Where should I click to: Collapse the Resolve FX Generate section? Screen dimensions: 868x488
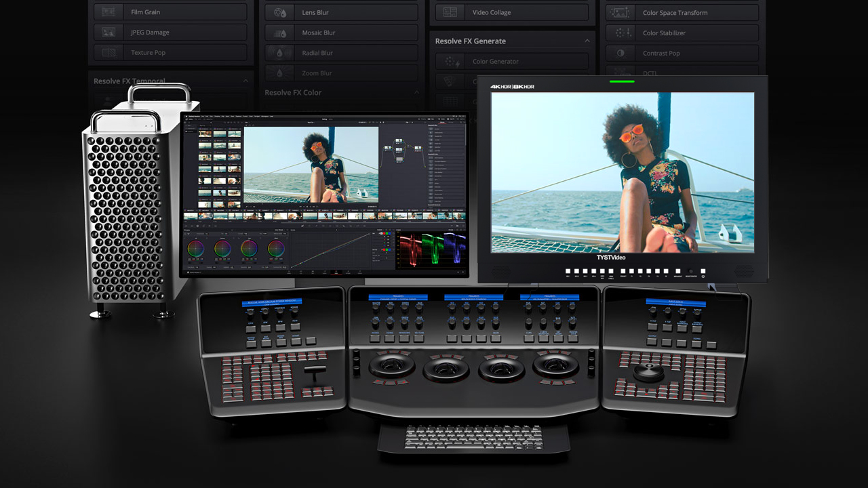[x=587, y=41]
